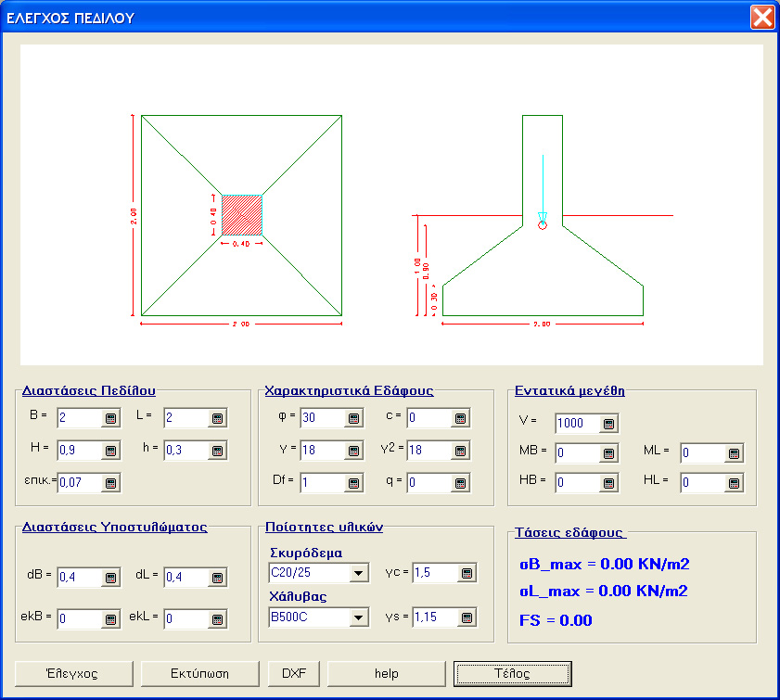Open calculator beside MB moment field
Screen dimensions: 780x700
tap(608, 453)
